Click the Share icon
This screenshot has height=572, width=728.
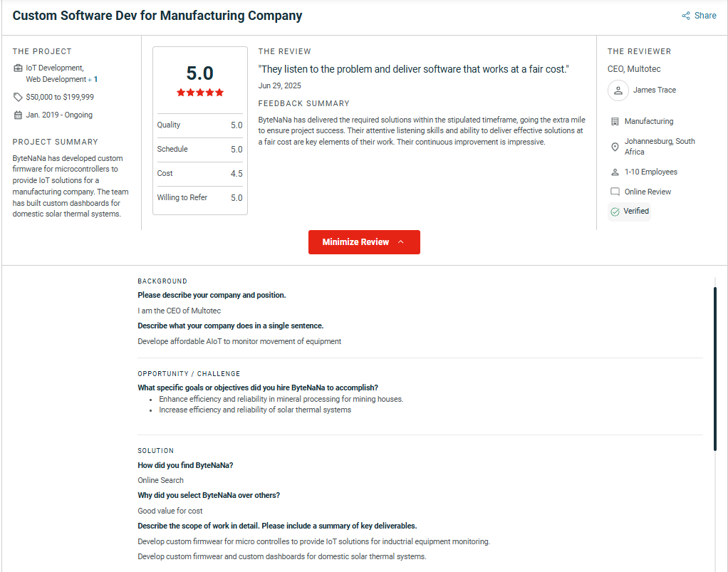click(x=686, y=16)
